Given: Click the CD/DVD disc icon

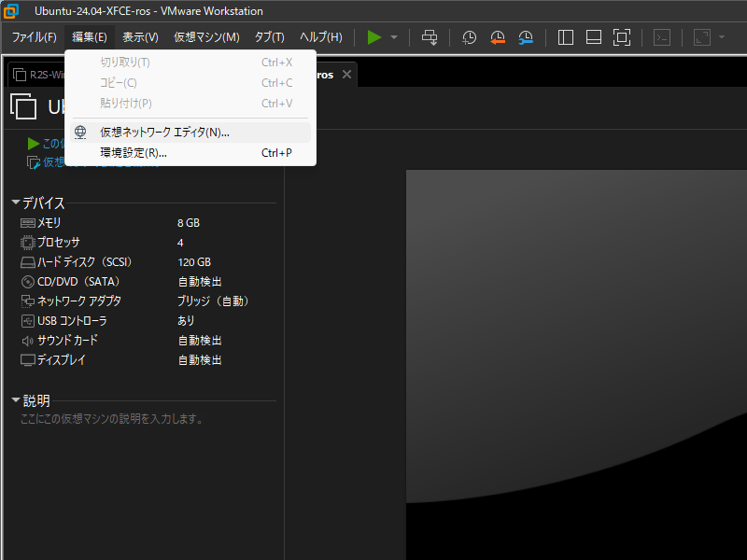Looking at the screenshot, I should pos(28,282).
